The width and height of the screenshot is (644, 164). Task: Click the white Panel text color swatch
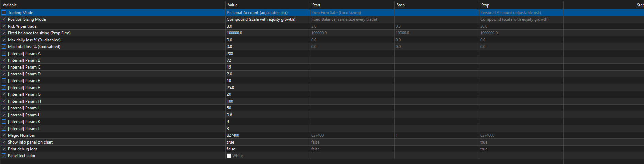point(229,156)
